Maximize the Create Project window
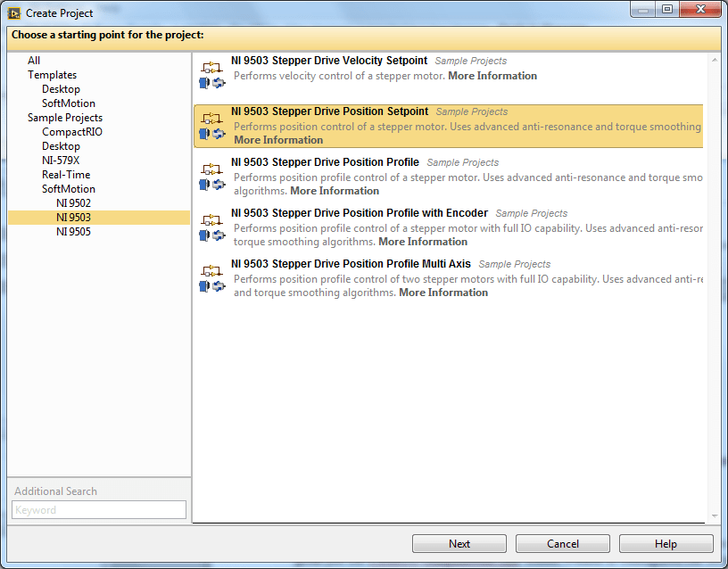This screenshot has height=569, width=728. 667,9
